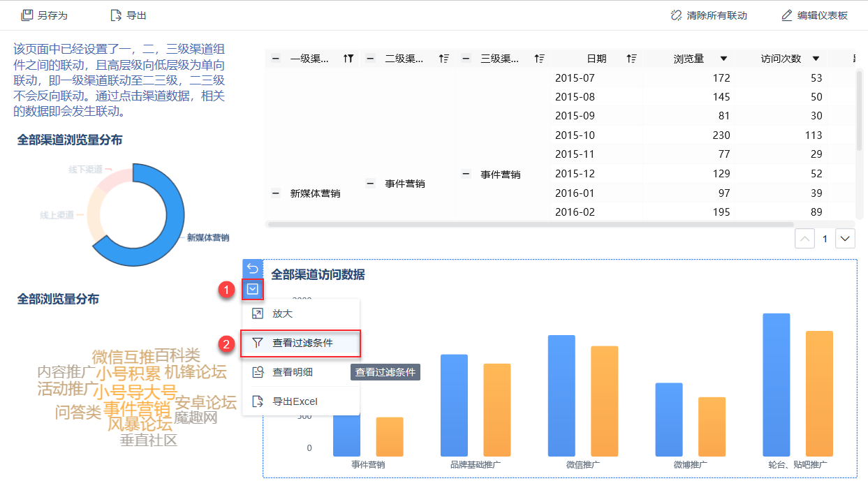The image size is (868, 481).
Task: Collapse the 事件营销 second-level row group
Action: (x=371, y=184)
